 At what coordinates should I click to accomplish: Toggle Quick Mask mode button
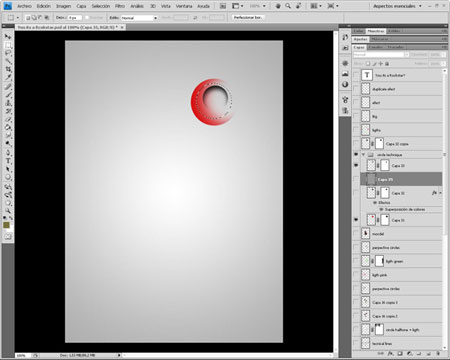8,237
